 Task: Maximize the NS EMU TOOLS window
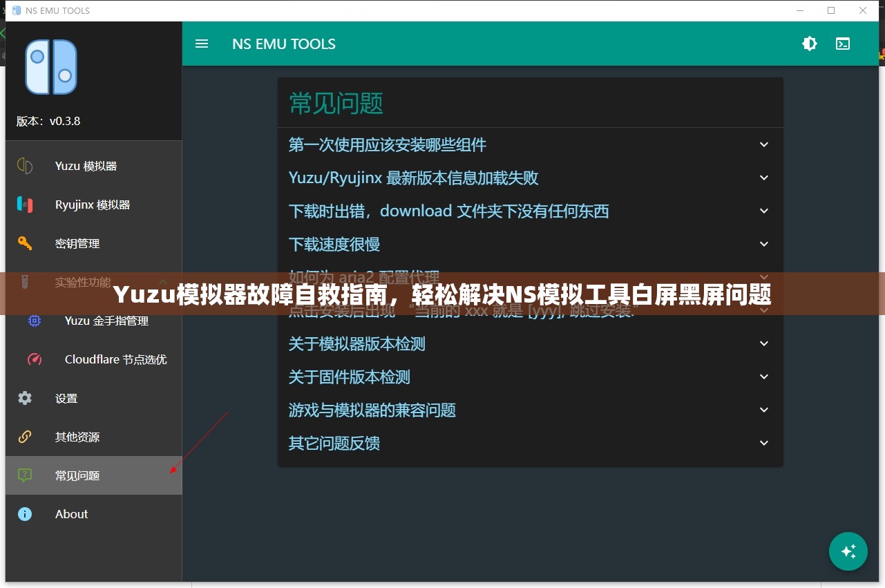tap(831, 10)
